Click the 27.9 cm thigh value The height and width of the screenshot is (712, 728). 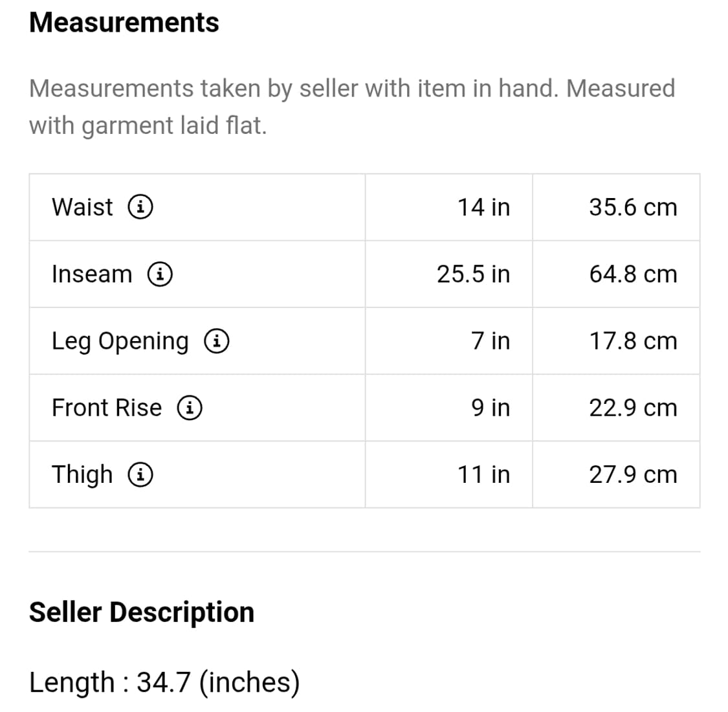point(634,474)
